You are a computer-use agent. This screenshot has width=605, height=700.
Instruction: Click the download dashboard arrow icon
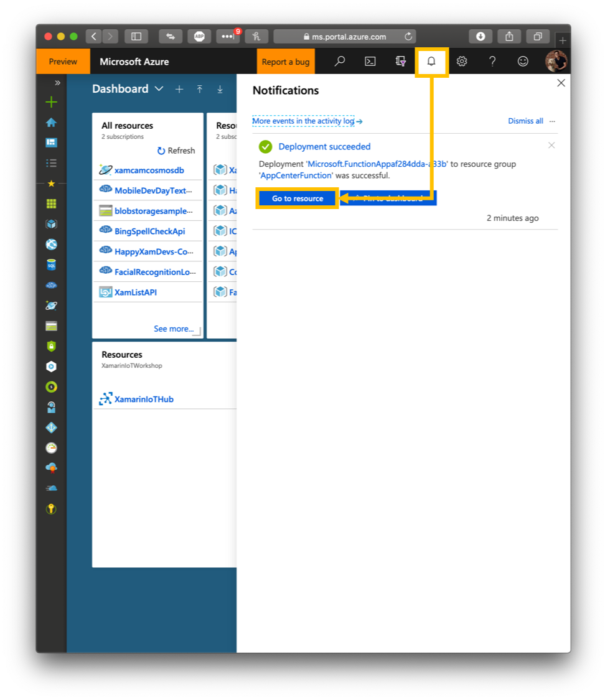(220, 89)
